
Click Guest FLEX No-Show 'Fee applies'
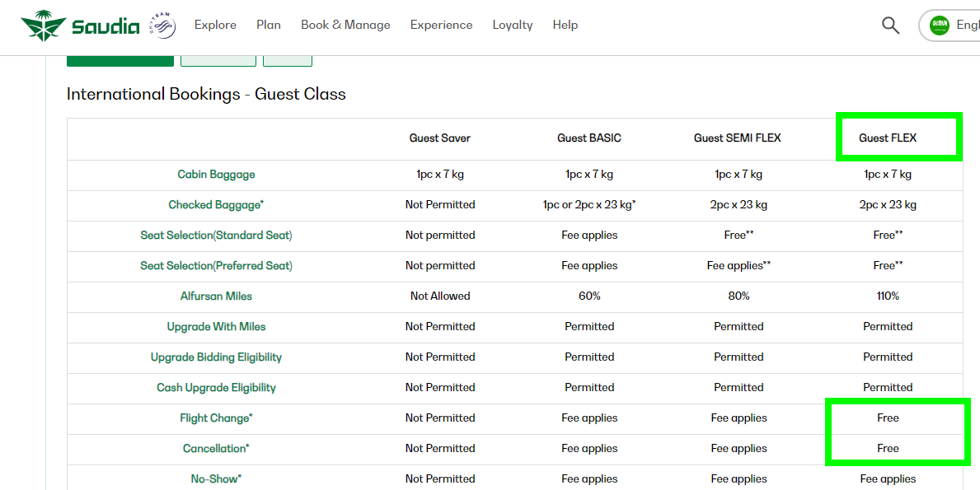888,479
